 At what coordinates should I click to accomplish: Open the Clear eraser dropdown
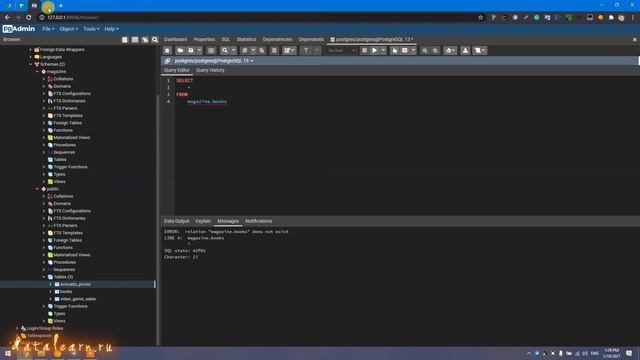tap(450, 51)
